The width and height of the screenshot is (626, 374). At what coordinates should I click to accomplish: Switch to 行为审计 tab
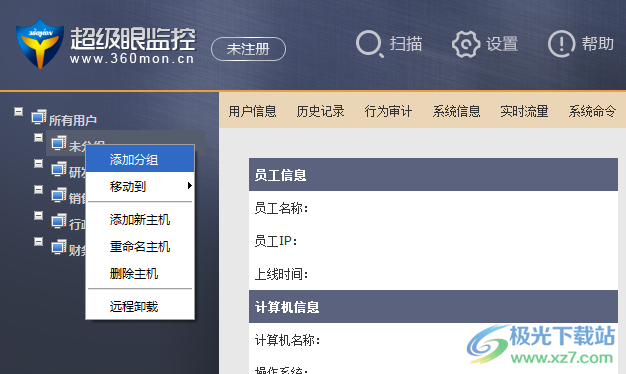[x=388, y=111]
